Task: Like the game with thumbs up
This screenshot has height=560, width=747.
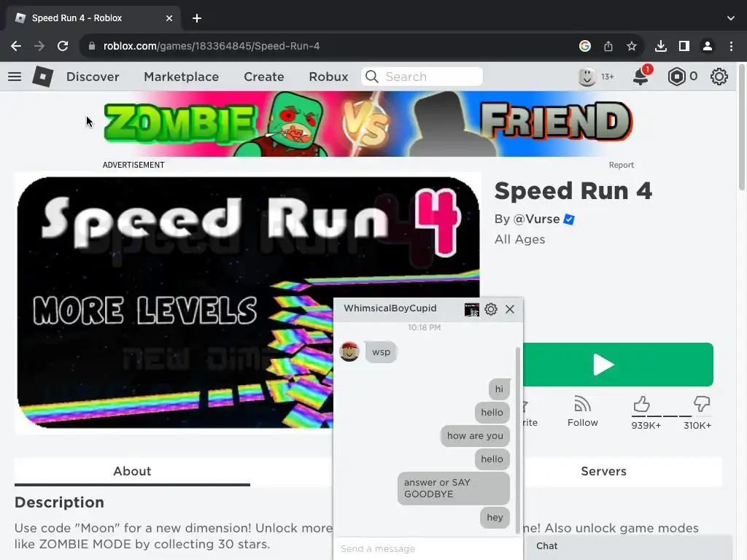Action: pyautogui.click(x=642, y=404)
